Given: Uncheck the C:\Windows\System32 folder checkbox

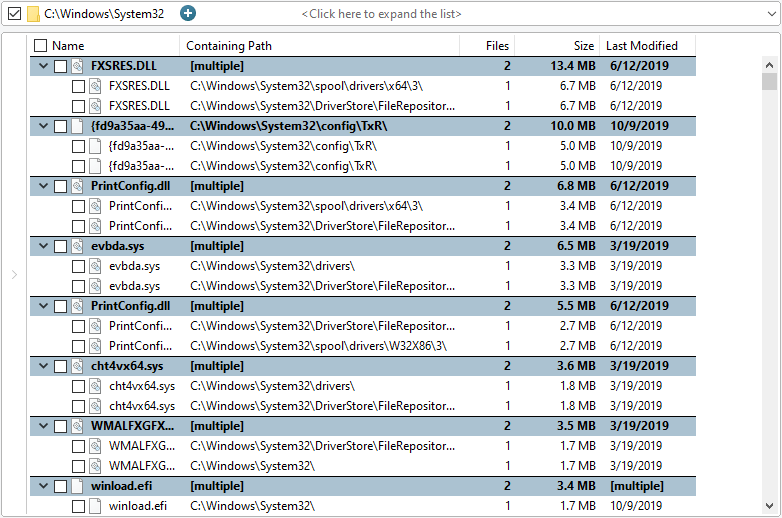Looking at the screenshot, I should pyautogui.click(x=14, y=14).
